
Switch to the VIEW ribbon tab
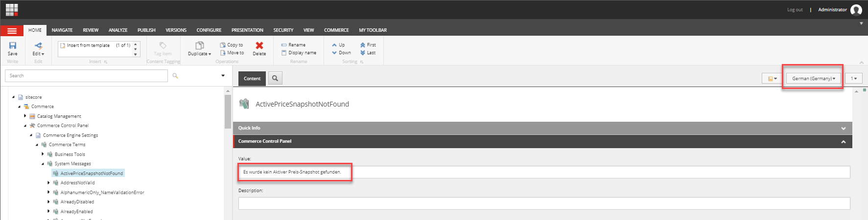click(308, 30)
